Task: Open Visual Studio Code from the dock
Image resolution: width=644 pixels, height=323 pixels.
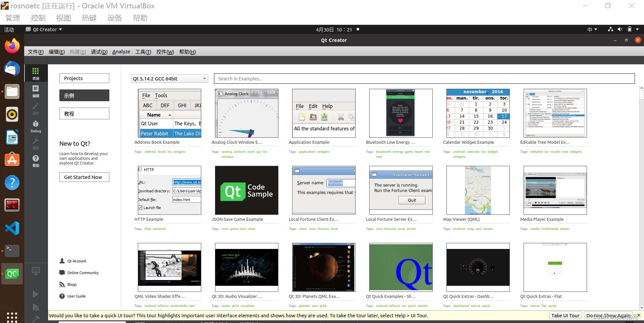Action: (x=12, y=228)
